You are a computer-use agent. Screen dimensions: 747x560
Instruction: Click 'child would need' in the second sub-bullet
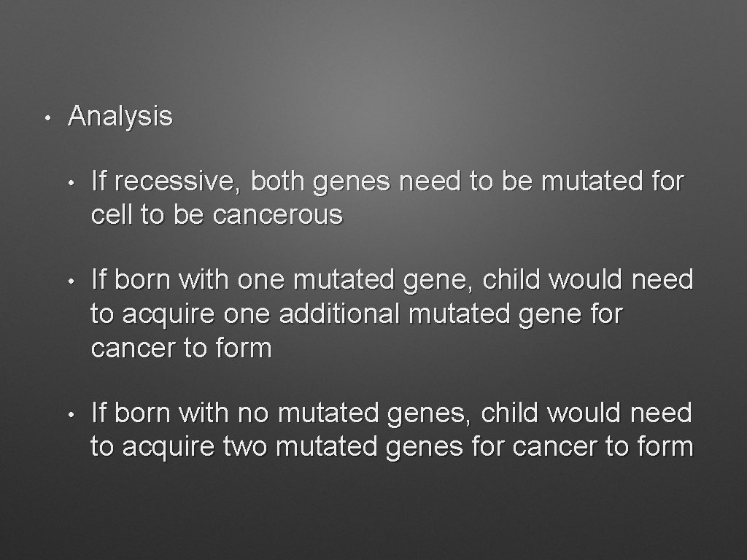[587, 279]
